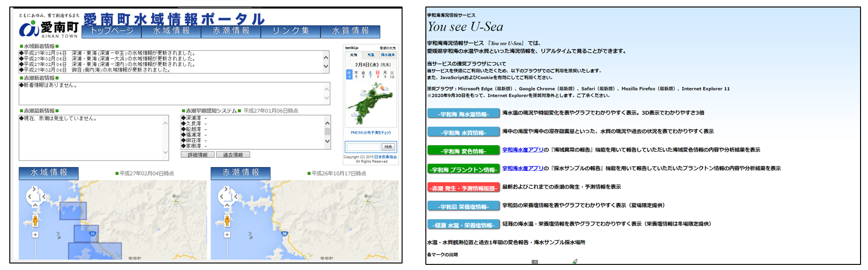Click the 深浦－中玉 update notice
The image size is (868, 270).
107,53
